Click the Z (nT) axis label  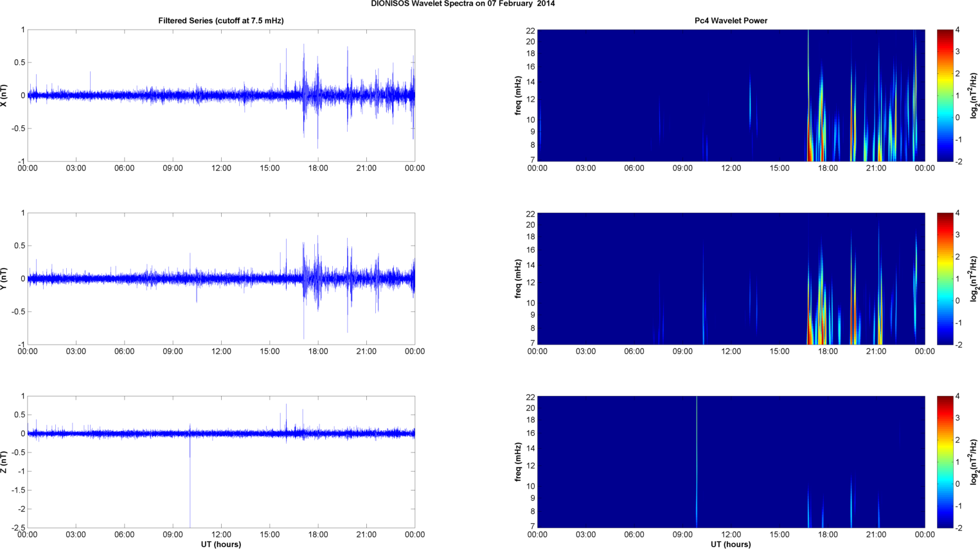tap(4, 462)
